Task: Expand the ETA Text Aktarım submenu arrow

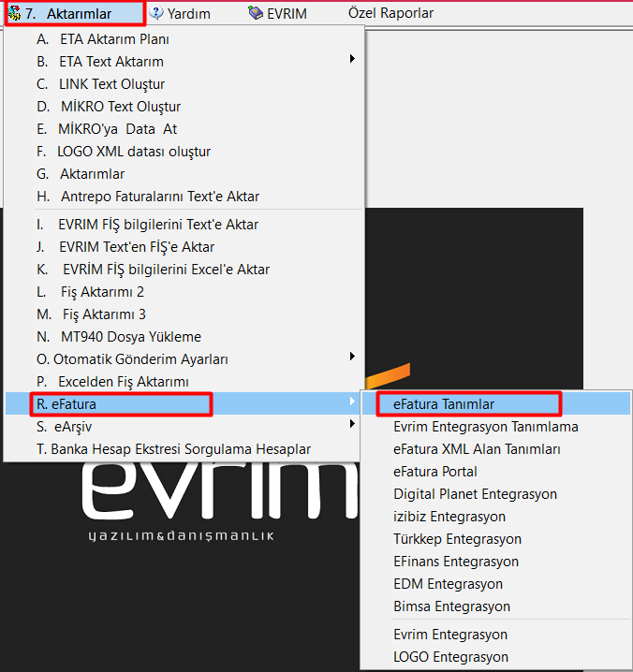Action: (352, 59)
